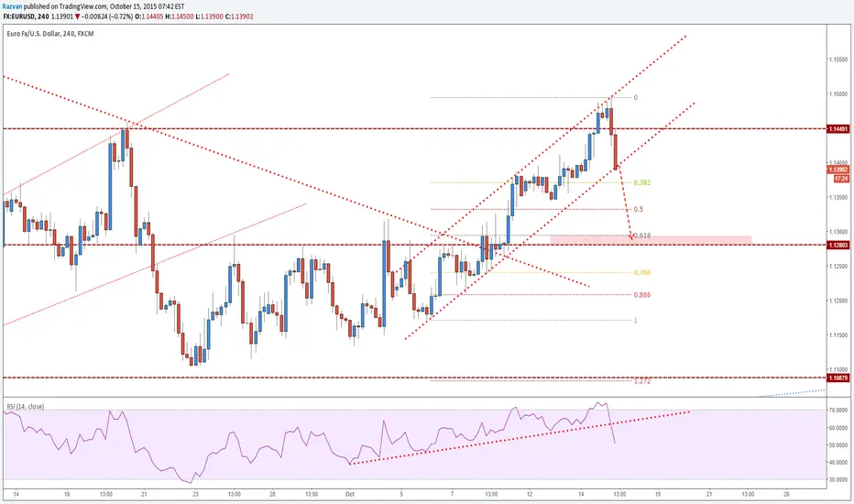Image resolution: width=854 pixels, height=504 pixels.
Task: Click the 1.12803 horizontal line price label
Action: [x=838, y=246]
